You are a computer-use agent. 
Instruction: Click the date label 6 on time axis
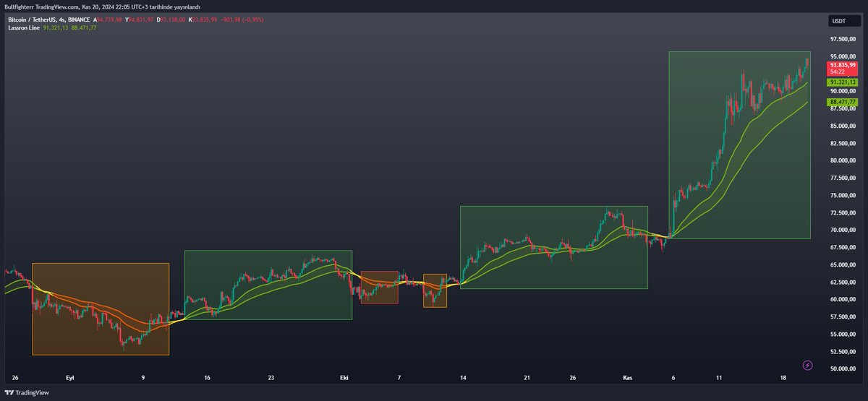coord(673,378)
